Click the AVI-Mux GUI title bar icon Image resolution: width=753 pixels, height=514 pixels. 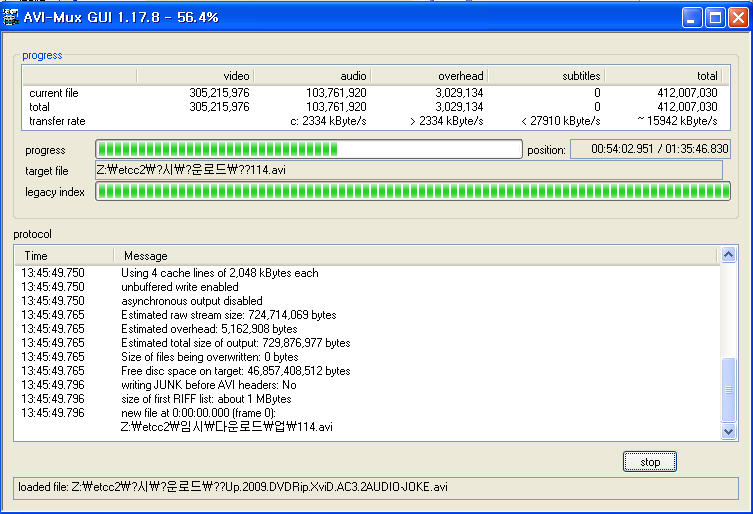pyautogui.click(x=11, y=17)
